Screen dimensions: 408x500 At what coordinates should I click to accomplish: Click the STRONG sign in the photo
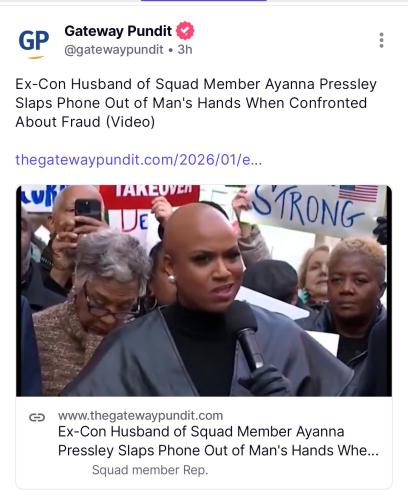[308, 205]
